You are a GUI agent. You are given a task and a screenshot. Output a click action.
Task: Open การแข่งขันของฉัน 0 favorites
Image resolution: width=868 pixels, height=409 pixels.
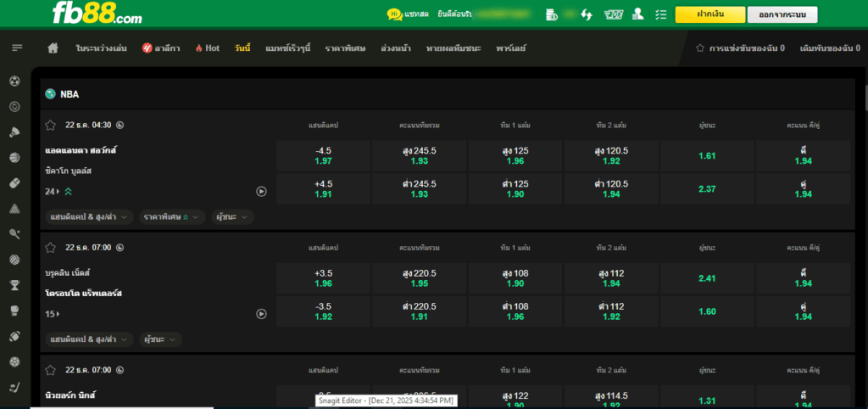740,48
